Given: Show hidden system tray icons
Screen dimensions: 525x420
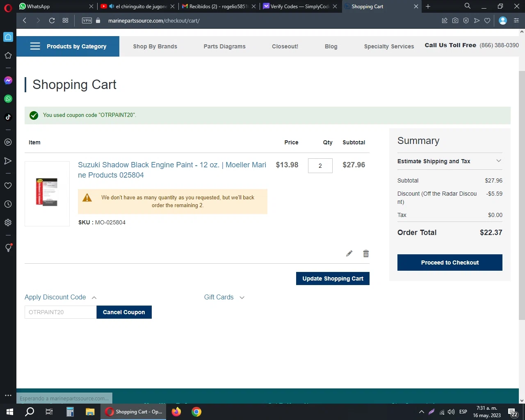Looking at the screenshot, I should point(421,412).
